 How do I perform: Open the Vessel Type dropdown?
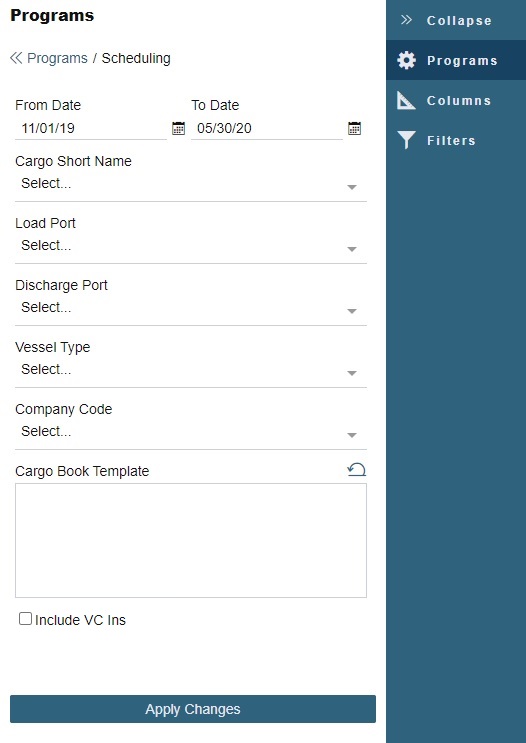tap(191, 370)
